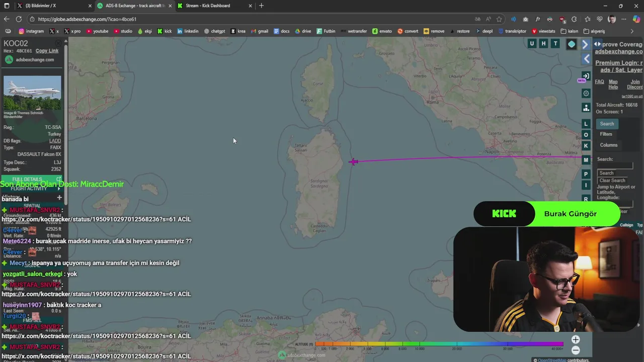Click the address bar URL
644x362 pixels.
coord(87,19)
